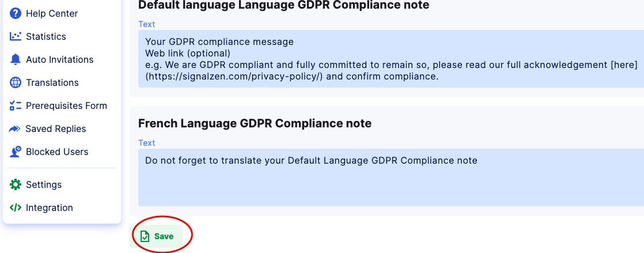Click the Integration code brackets icon
The height and width of the screenshot is (253, 644).
pos(16,207)
